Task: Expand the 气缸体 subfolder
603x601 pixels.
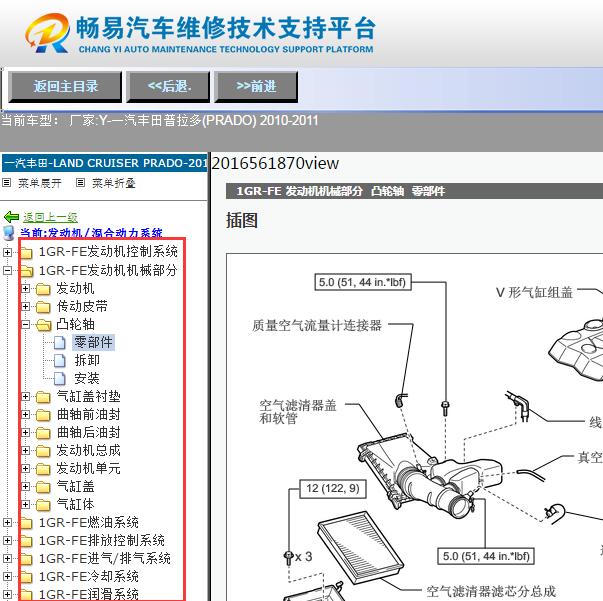Action: click(x=25, y=504)
